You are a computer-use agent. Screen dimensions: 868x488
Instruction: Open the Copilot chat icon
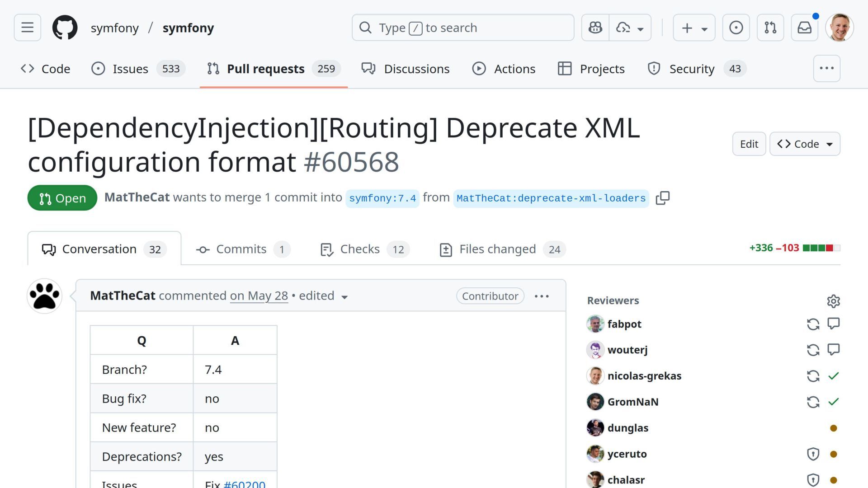click(595, 28)
